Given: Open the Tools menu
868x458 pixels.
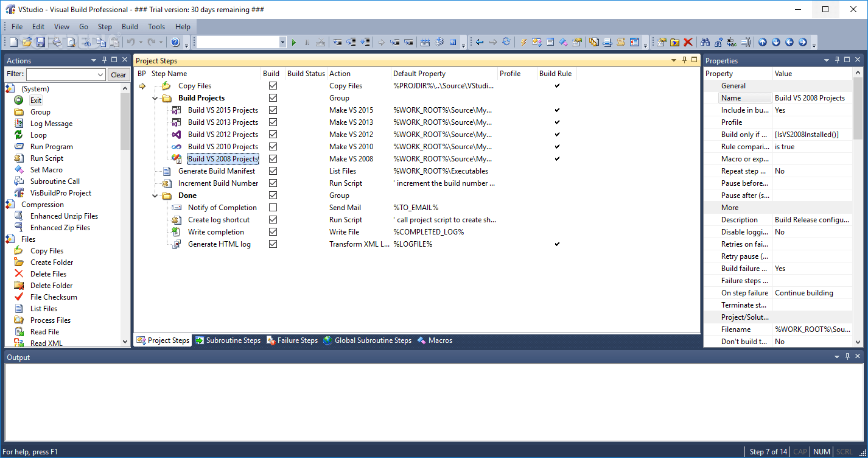Looking at the screenshot, I should point(156,27).
